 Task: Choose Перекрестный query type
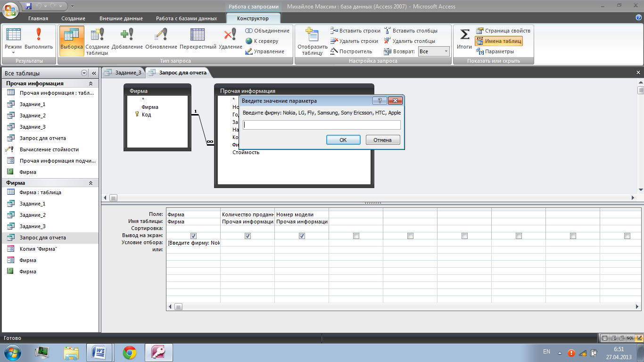pos(198,39)
